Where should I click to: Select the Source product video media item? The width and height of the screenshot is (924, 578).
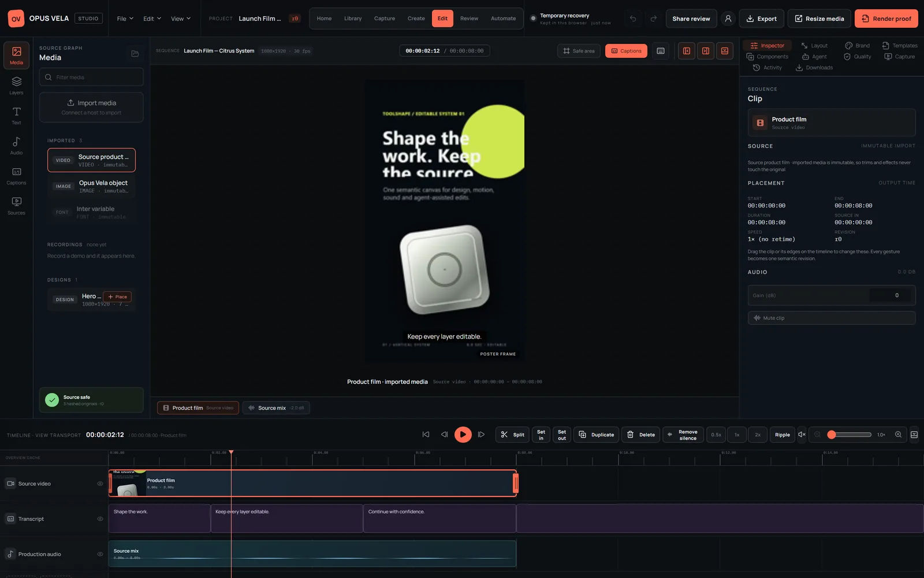(91, 160)
